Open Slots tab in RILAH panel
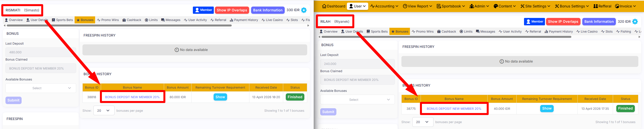 tap(607, 31)
